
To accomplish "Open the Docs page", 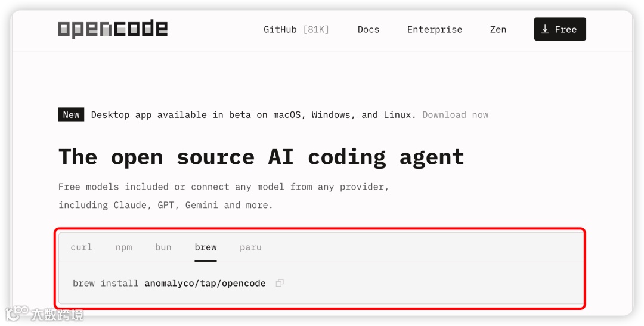I will pyautogui.click(x=369, y=30).
